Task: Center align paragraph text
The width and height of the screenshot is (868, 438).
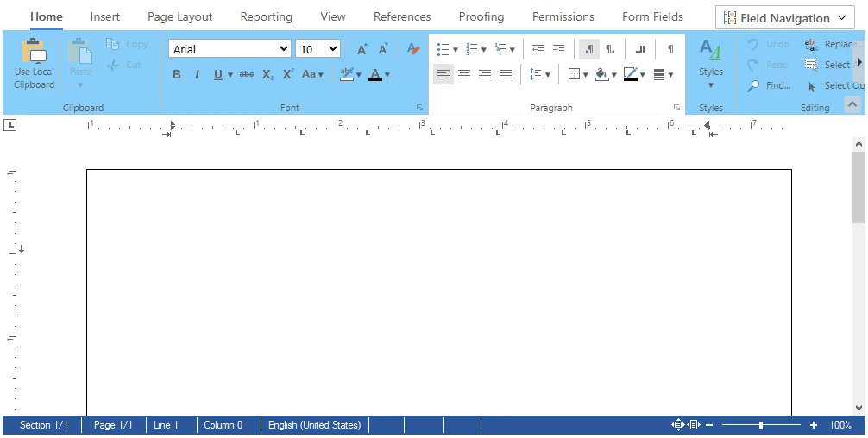Action: coord(464,74)
